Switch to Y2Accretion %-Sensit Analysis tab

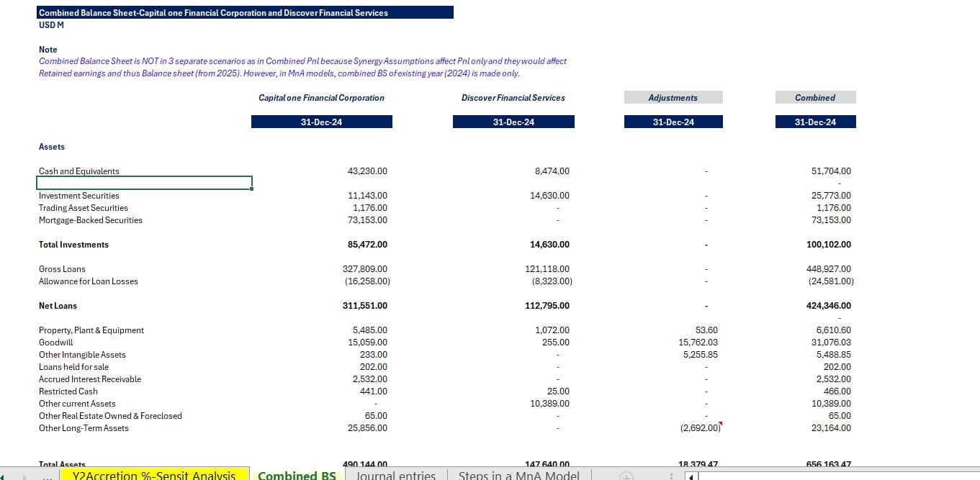click(154, 476)
